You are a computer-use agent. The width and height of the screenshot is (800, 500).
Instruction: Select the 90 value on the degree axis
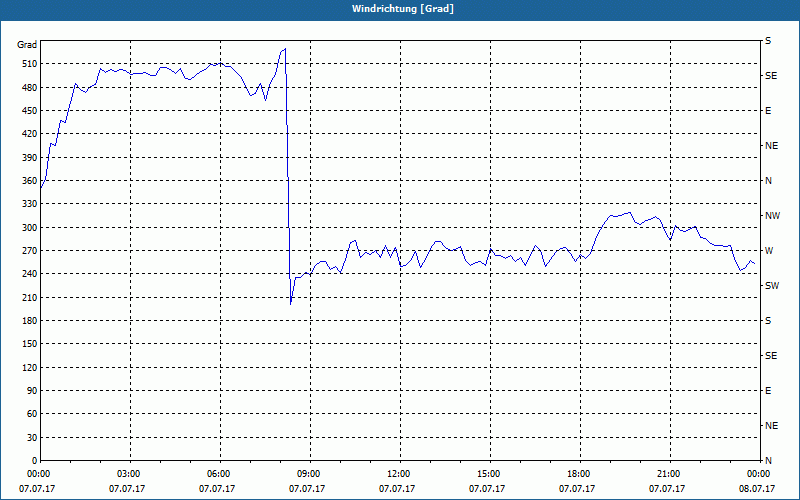[31, 391]
